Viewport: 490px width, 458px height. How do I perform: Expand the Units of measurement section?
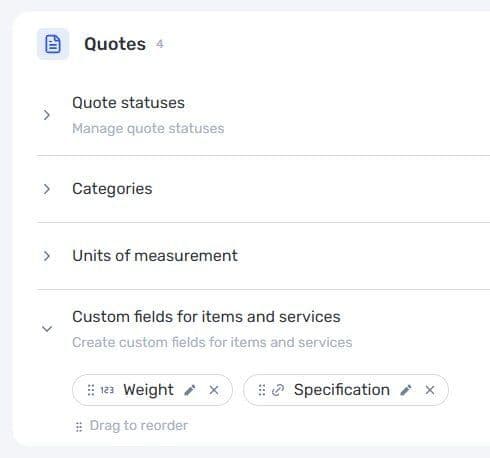[47, 256]
